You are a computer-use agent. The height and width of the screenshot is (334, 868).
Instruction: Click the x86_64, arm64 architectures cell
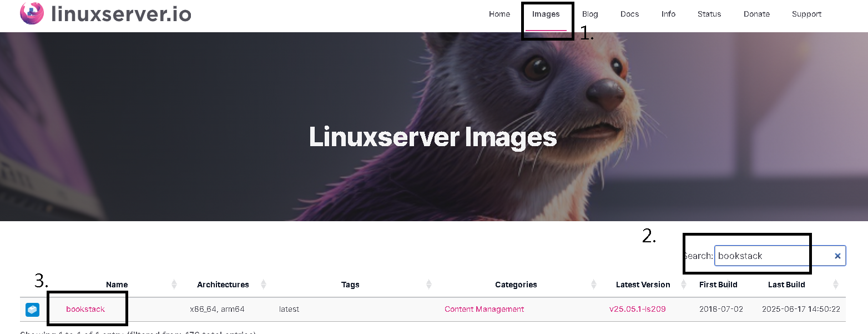tap(217, 309)
